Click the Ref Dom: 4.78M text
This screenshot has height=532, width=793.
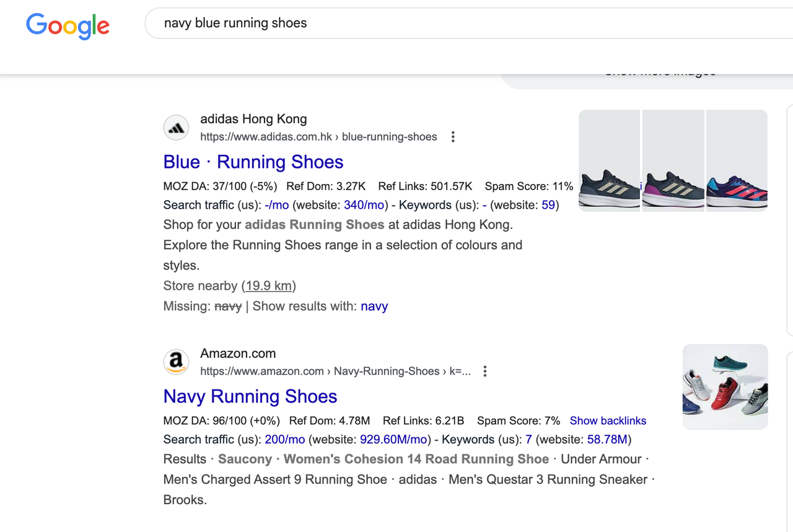[330, 421]
